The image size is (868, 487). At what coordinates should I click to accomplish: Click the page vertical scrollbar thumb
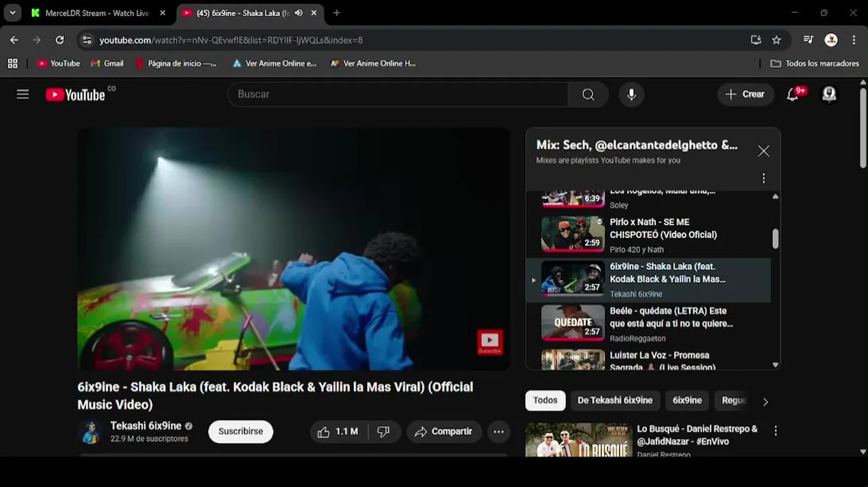tap(863, 129)
